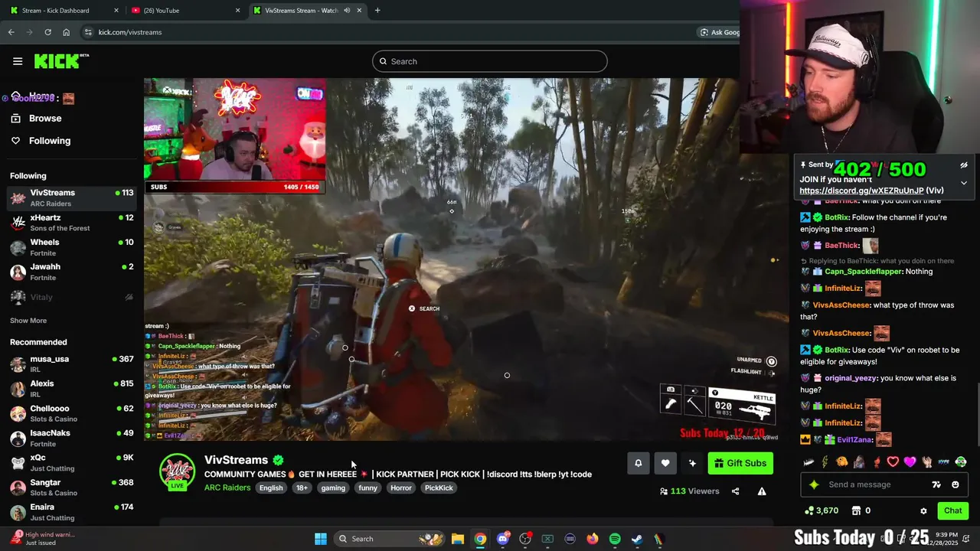980x551 pixels.
Task: Go back in browser
Action: click(x=11, y=32)
